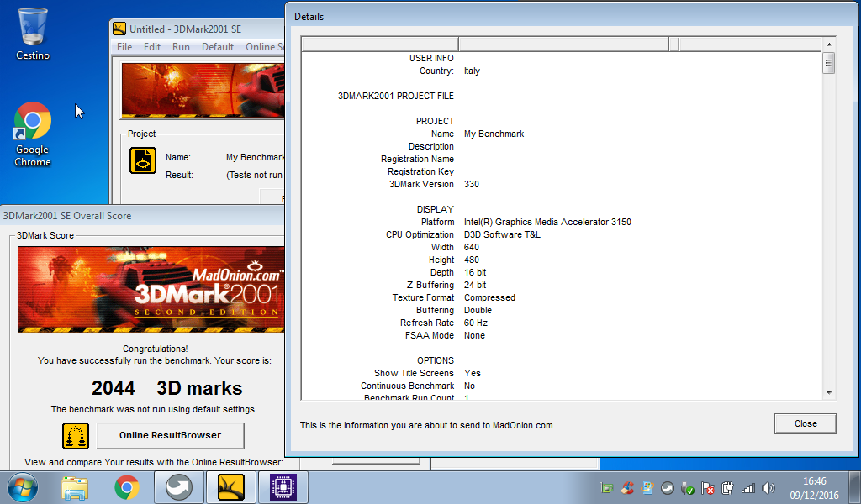Switch to the gray arrow taskbar app
The image size is (861, 504).
point(179,487)
